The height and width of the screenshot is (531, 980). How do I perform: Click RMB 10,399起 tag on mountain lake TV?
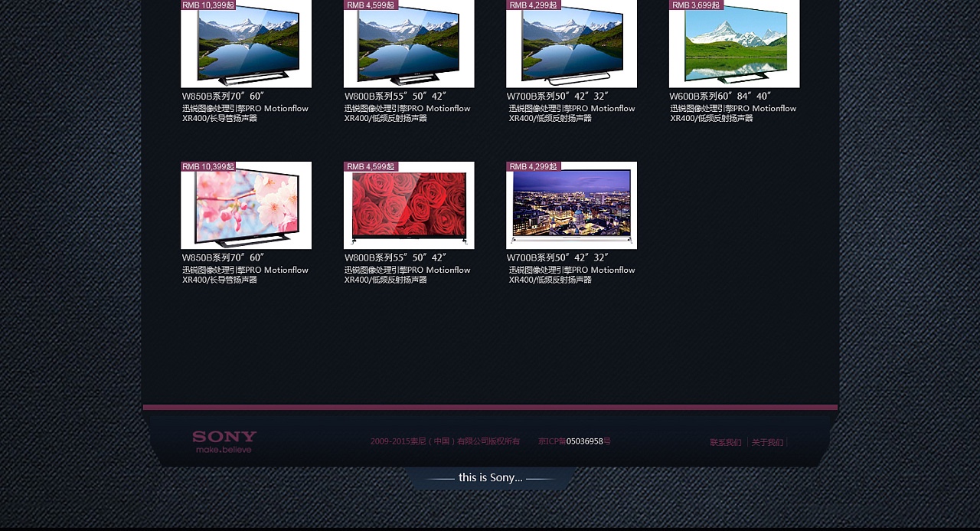[208, 5]
